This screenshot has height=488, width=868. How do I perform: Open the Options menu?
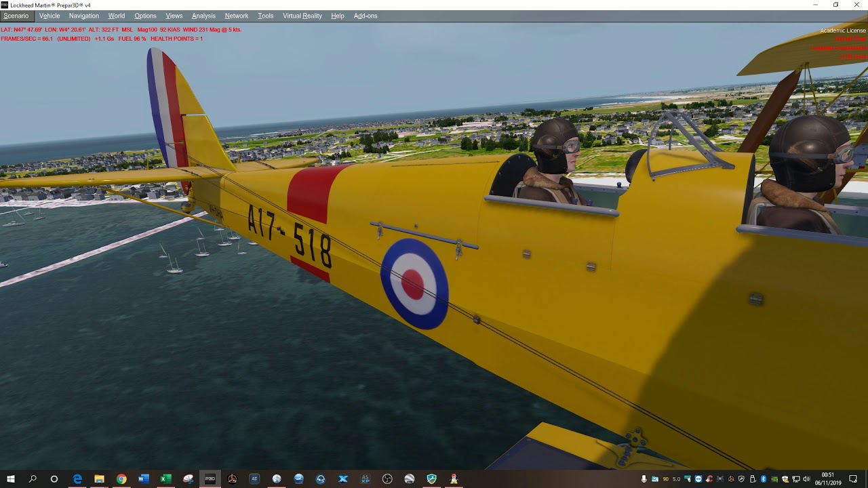[x=145, y=16]
